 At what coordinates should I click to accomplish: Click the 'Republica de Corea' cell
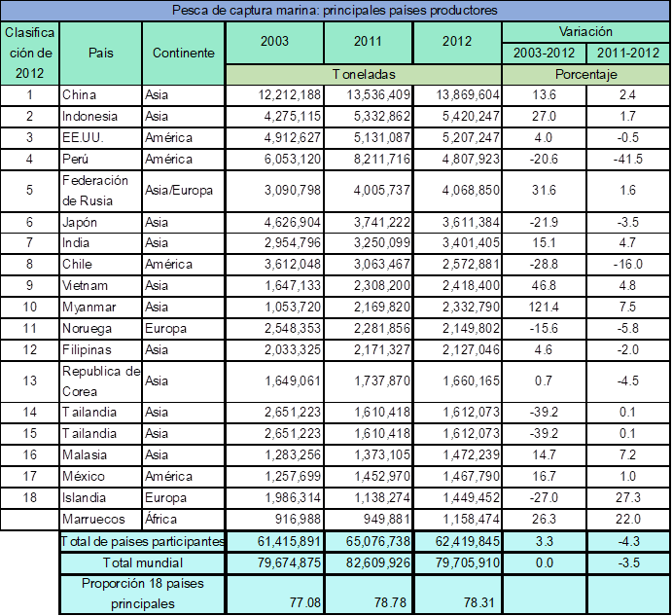pyautogui.click(x=101, y=381)
